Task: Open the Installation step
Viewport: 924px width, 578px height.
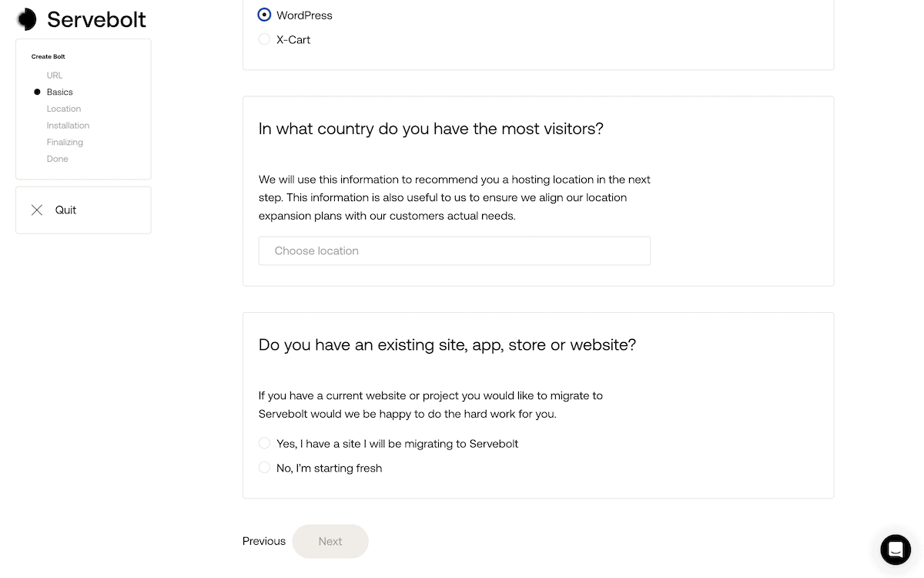Action: pyautogui.click(x=68, y=126)
